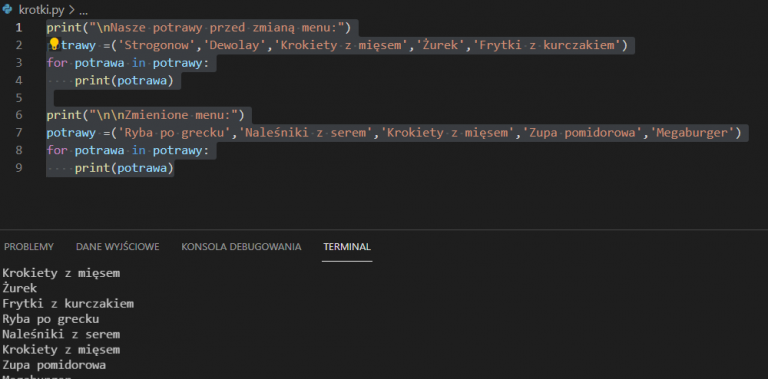Click terminal output line 'Żurek'

click(x=20, y=288)
